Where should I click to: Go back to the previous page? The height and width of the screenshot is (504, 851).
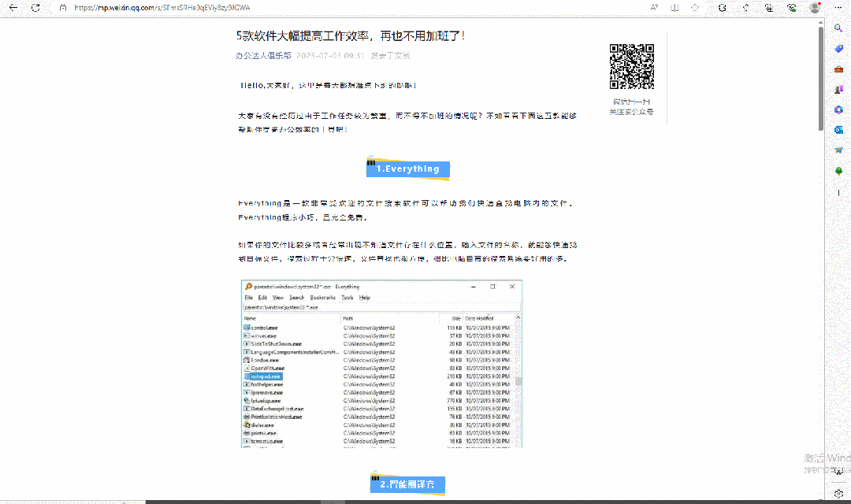13,8
